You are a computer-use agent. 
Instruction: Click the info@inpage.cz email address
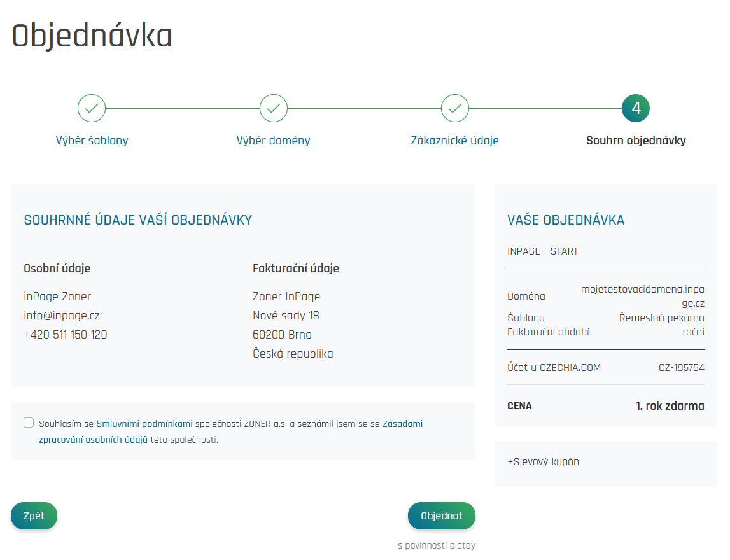(62, 316)
